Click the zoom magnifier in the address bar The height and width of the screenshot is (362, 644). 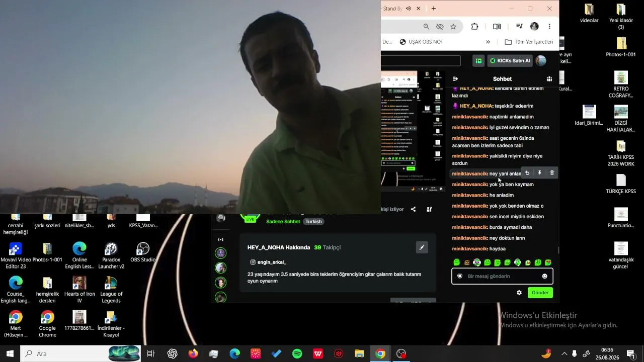click(426, 27)
